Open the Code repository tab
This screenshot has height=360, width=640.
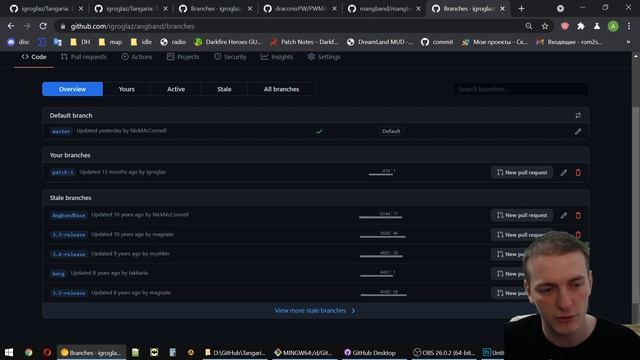pyautogui.click(x=34, y=57)
